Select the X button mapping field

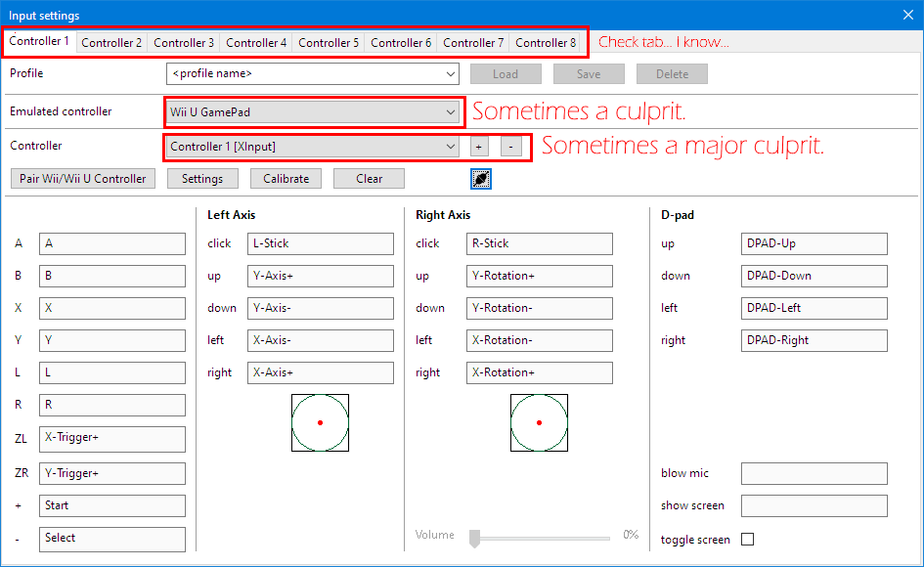point(112,308)
